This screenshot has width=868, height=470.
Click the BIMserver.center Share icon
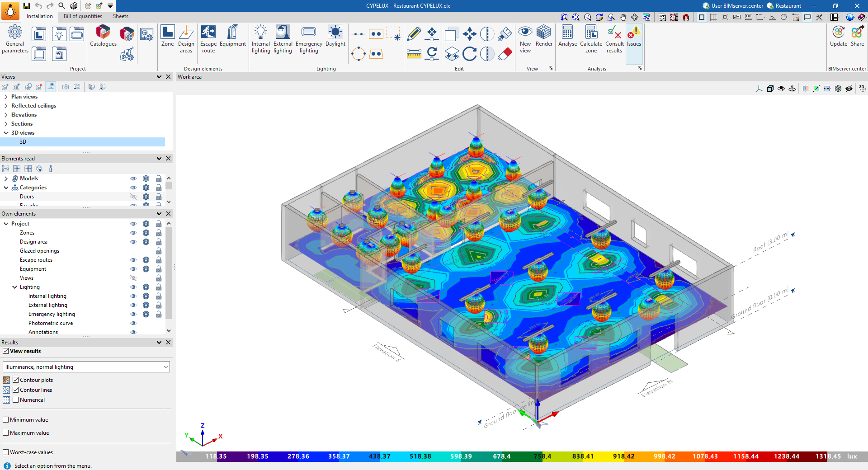tap(857, 36)
